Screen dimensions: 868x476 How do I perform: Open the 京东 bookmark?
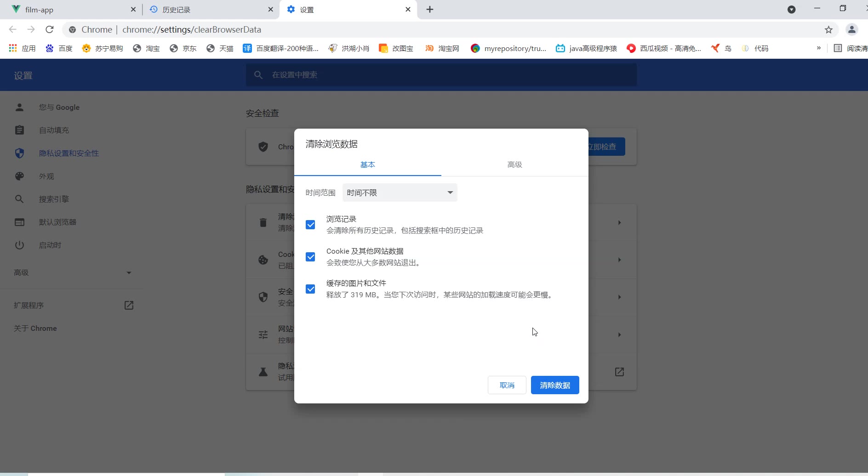[x=183, y=48]
